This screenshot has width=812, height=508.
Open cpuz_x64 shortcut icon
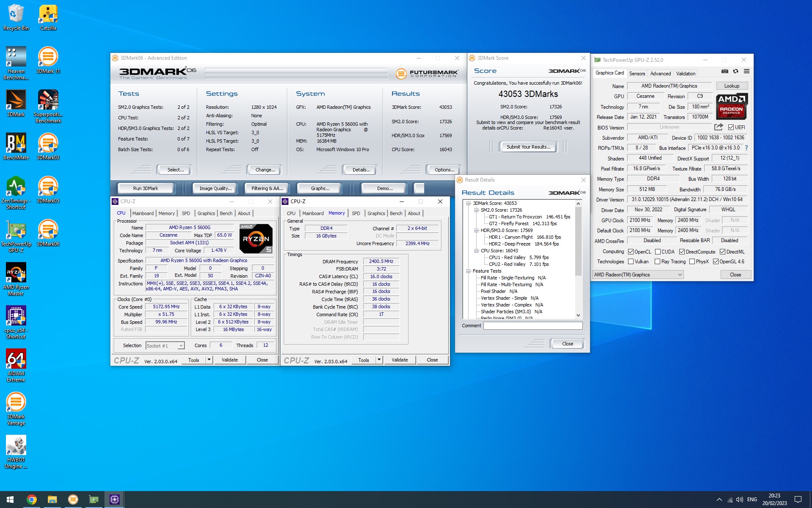(16, 322)
